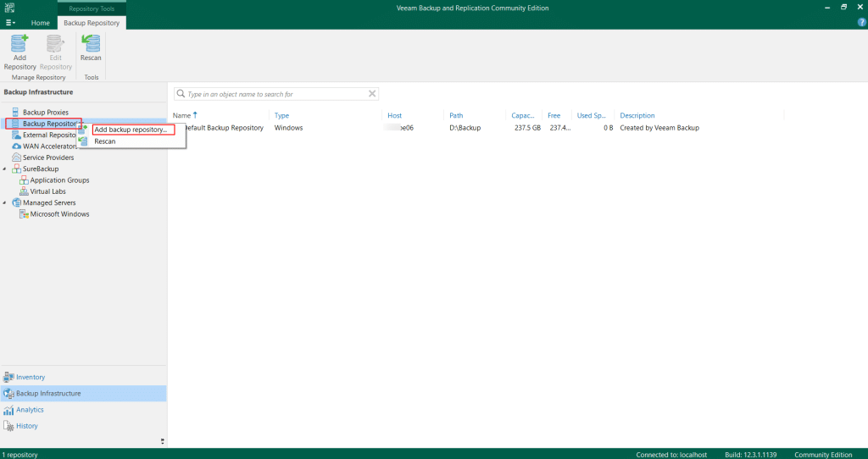Choose Rescan from the context menu
The image size is (868, 459).
pyautogui.click(x=104, y=141)
